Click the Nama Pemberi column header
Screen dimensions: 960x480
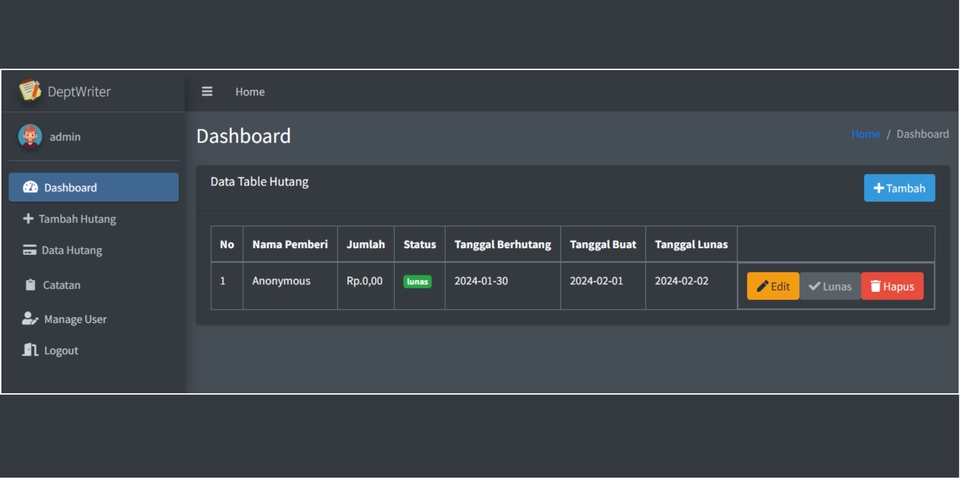[290, 244]
